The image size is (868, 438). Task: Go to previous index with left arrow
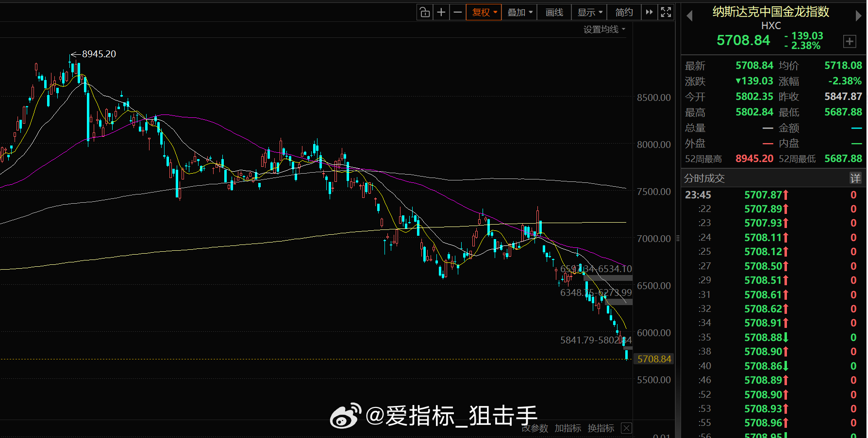(x=689, y=16)
